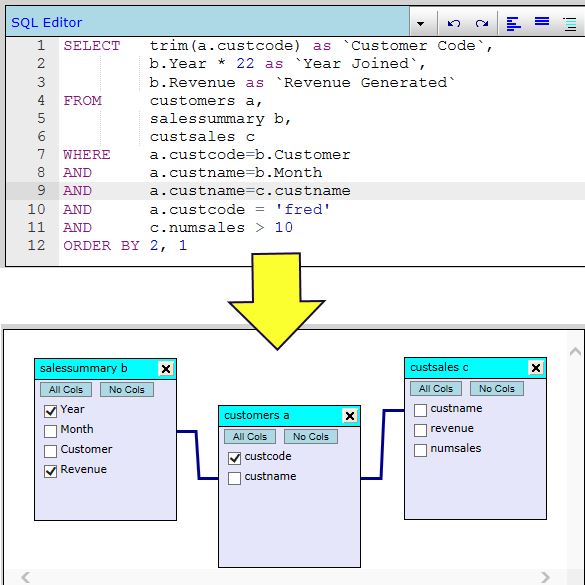Image resolution: width=585 pixels, height=585 pixels.
Task: Close the customers a table box
Action: [350, 416]
